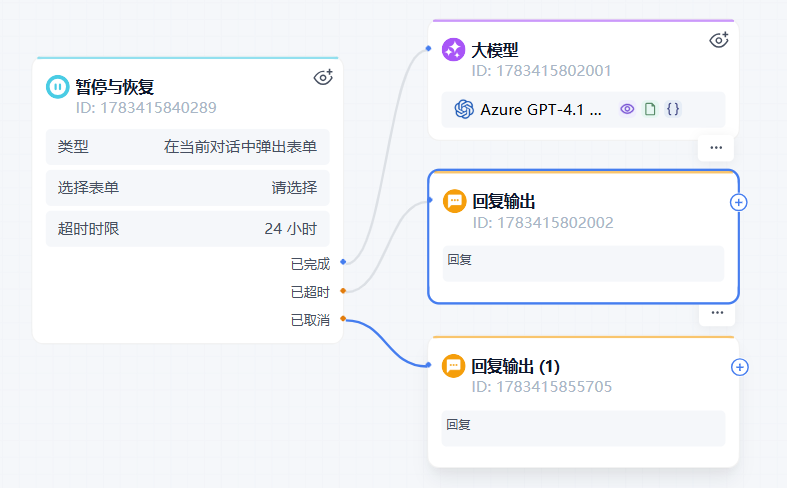Screen dimensions: 787x488
Task: Click the 回复输出 node title
Action: (x=504, y=201)
